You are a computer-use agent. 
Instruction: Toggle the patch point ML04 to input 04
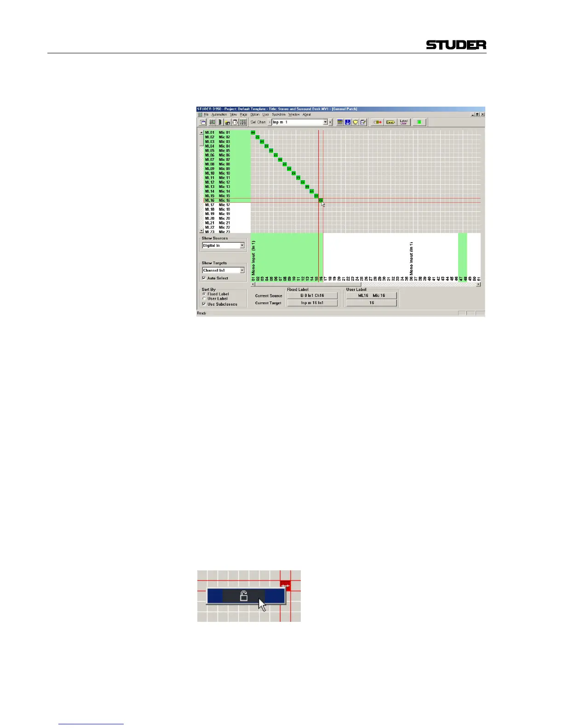(266, 146)
